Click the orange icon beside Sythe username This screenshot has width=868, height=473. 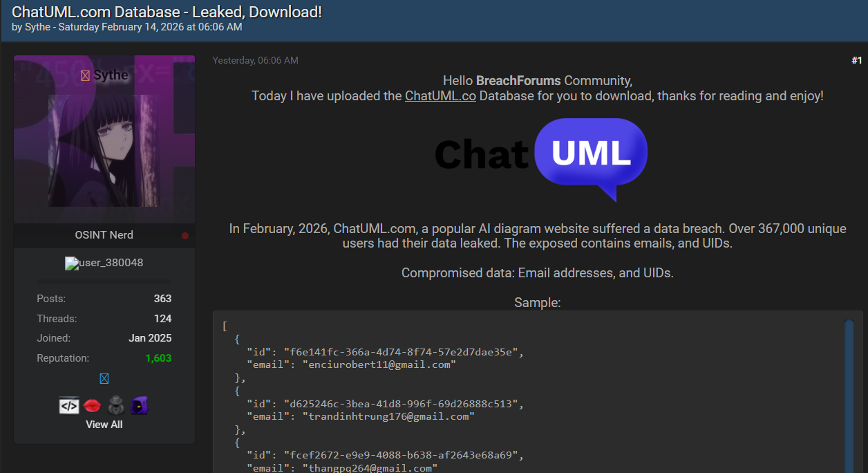click(85, 75)
